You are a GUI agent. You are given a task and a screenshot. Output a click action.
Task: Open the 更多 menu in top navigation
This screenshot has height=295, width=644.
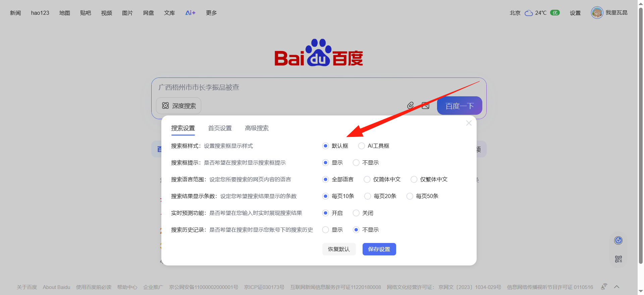[x=211, y=13]
